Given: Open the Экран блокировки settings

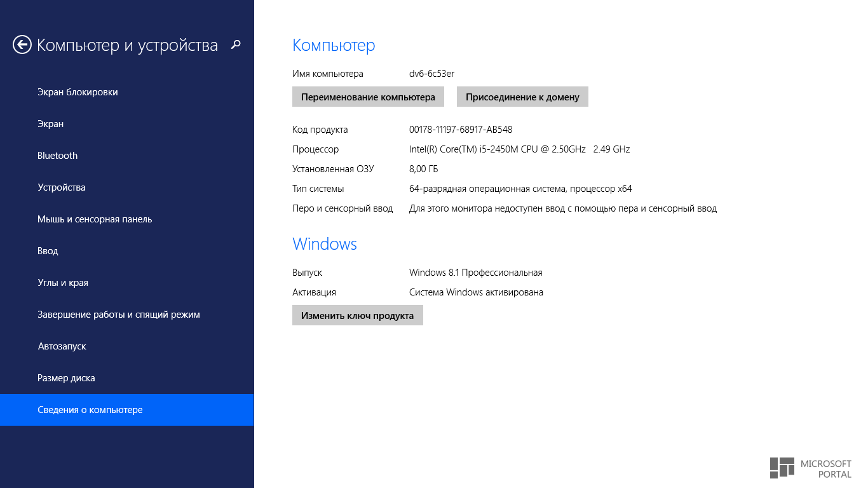Looking at the screenshot, I should point(126,92).
